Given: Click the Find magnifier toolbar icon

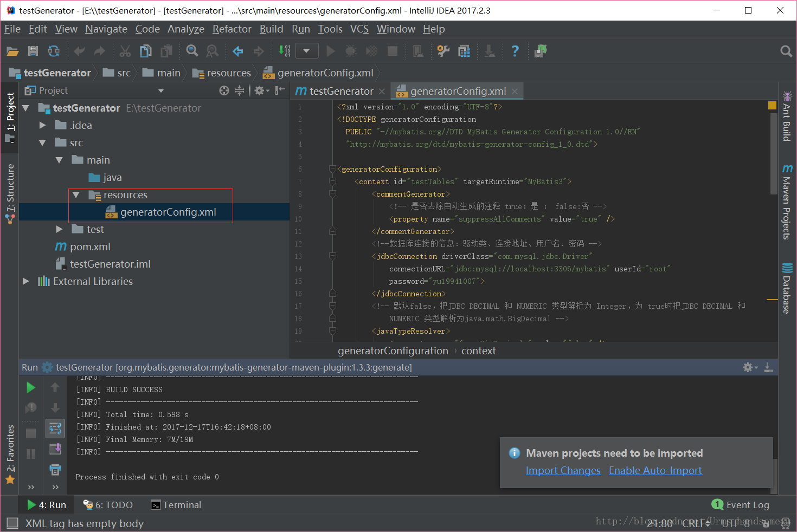Looking at the screenshot, I should coord(192,51).
